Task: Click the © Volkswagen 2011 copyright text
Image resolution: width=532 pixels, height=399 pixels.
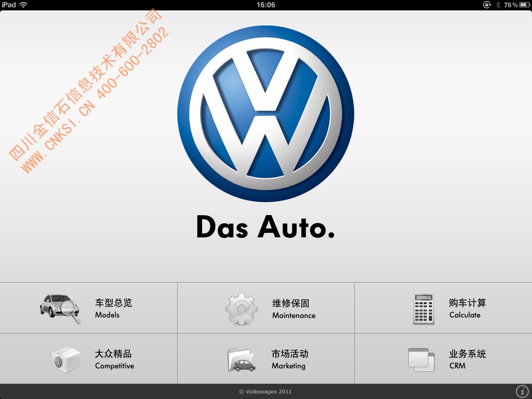Action: [x=265, y=392]
